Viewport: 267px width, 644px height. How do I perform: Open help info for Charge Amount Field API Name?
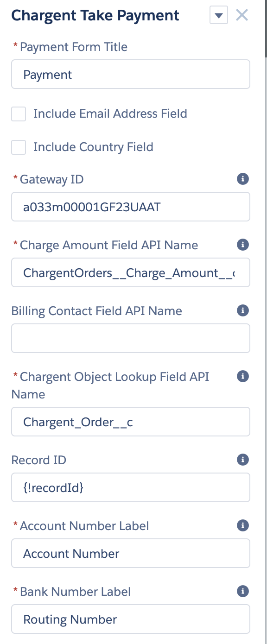(x=242, y=245)
